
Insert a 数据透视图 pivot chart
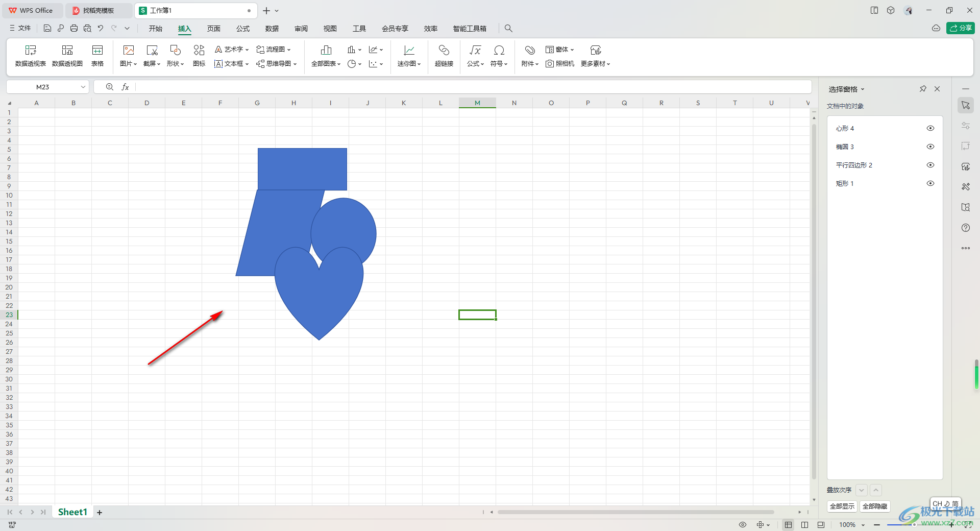tap(67, 56)
